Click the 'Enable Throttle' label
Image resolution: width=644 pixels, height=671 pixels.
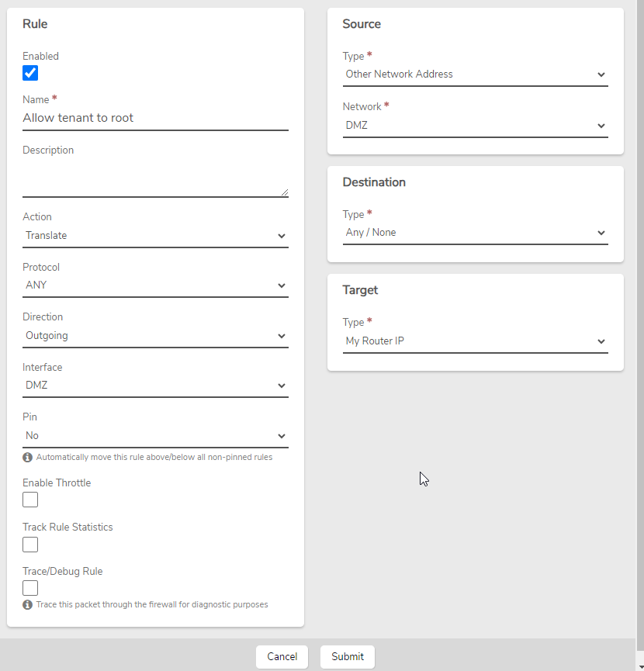(x=57, y=483)
